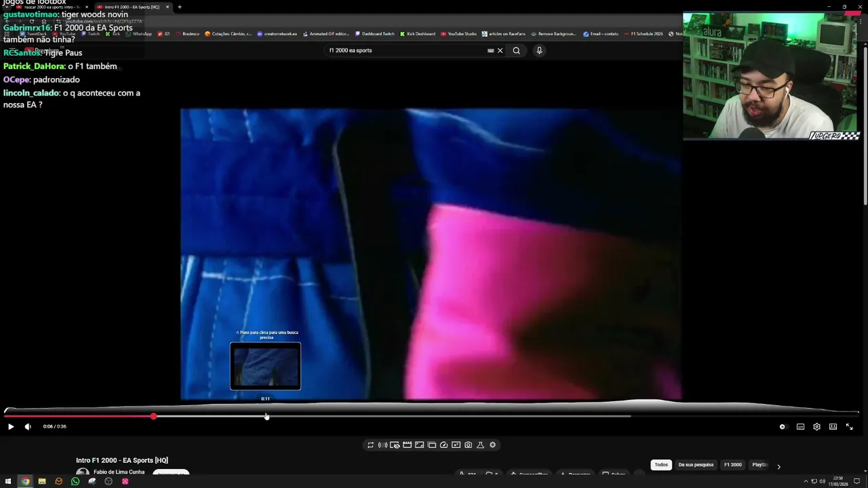Open the notification center in system tray

tap(856, 481)
